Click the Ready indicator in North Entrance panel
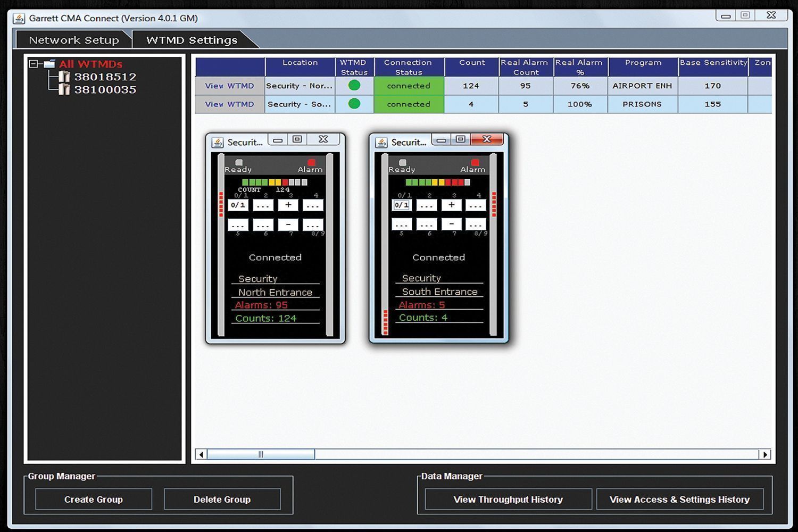Image resolution: width=798 pixels, height=532 pixels. 239,162
